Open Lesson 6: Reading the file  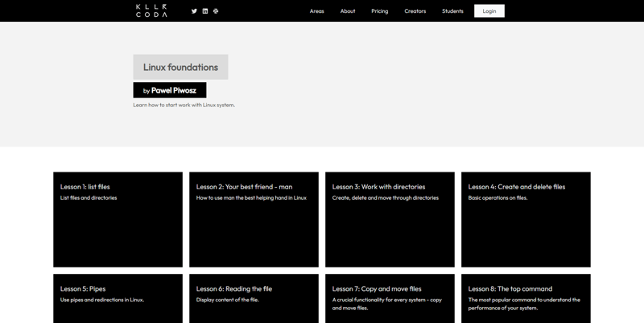[x=254, y=298]
